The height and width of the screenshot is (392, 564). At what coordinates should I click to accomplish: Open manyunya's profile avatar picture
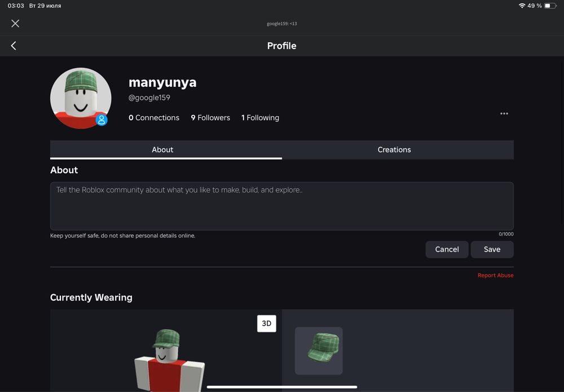(x=81, y=98)
